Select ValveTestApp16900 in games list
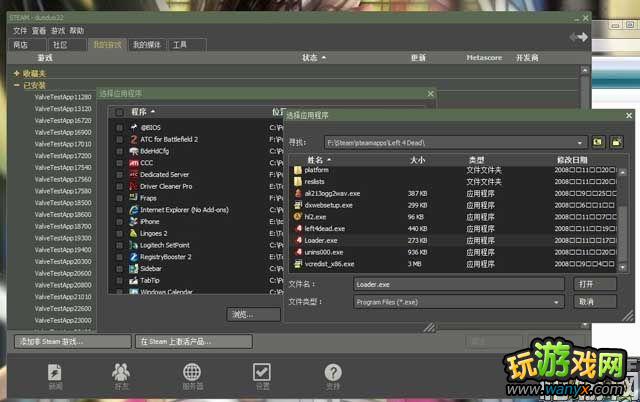The height and width of the screenshot is (402, 640). point(63,132)
